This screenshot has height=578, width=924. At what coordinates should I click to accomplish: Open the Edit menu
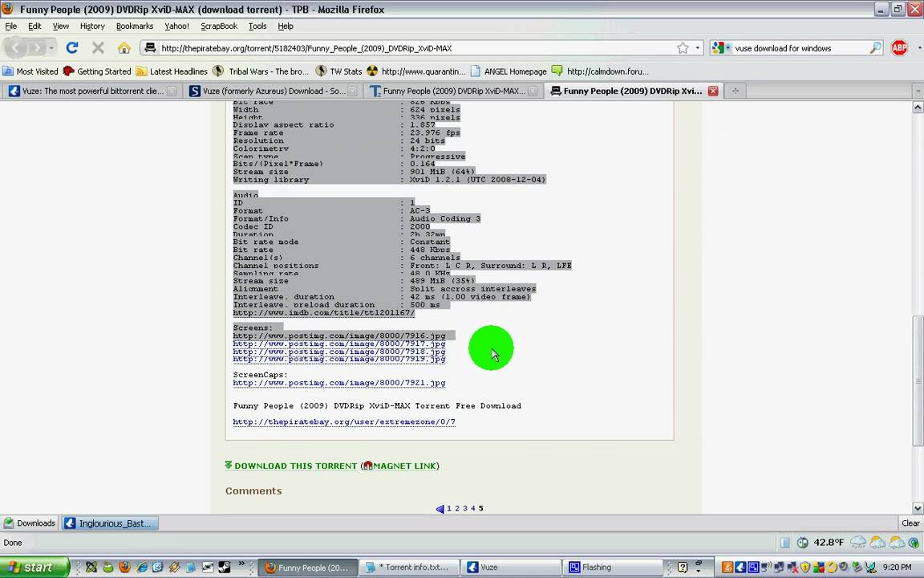[x=34, y=26]
